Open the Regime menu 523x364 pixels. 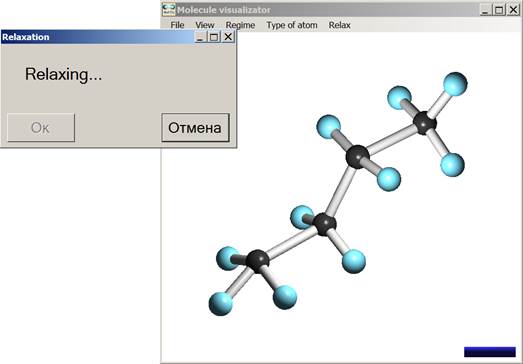tap(240, 25)
